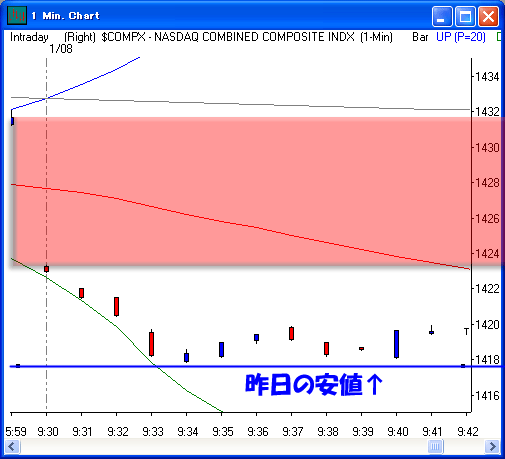Viewport: 505px width, 459px height.
Task: Click the Intraday label
Action: pyautogui.click(x=29, y=37)
